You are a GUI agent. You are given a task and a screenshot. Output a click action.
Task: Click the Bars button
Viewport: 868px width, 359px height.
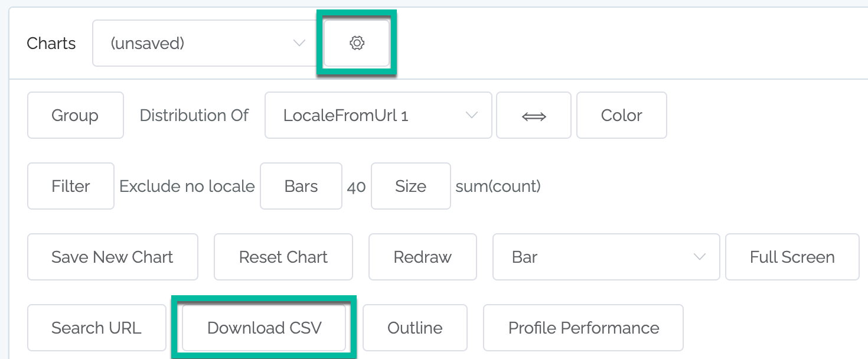click(301, 186)
